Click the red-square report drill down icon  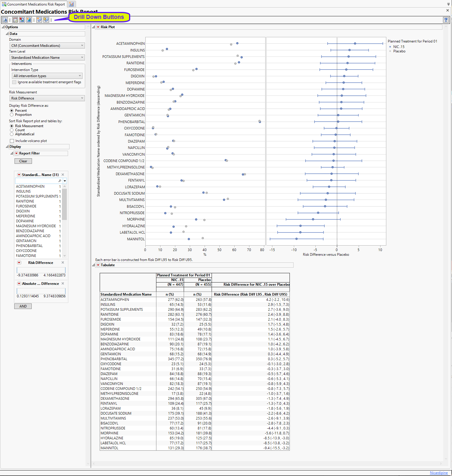22,20
